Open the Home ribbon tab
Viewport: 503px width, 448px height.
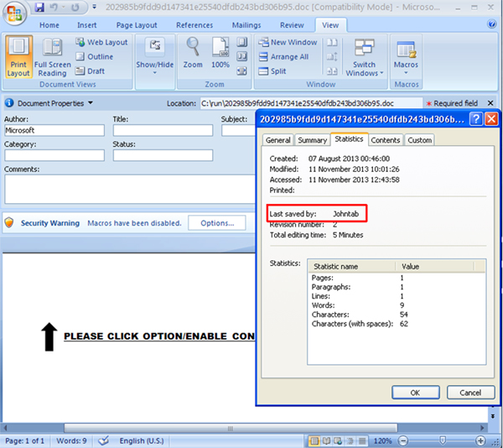tap(49, 25)
